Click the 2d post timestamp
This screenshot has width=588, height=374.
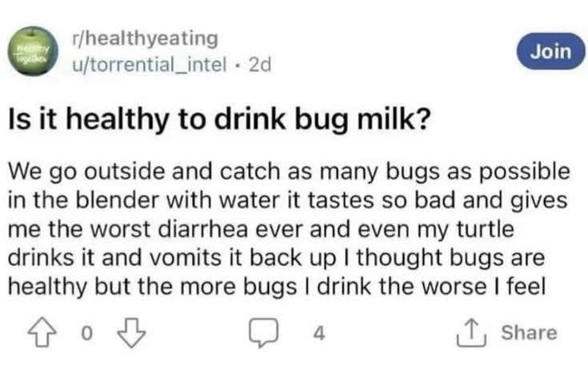coord(260,65)
